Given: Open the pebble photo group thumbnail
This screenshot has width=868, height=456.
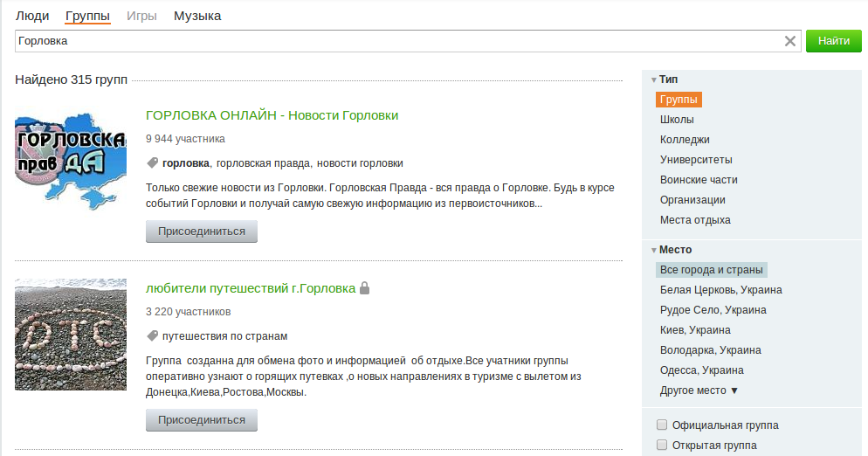Looking at the screenshot, I should [71, 334].
